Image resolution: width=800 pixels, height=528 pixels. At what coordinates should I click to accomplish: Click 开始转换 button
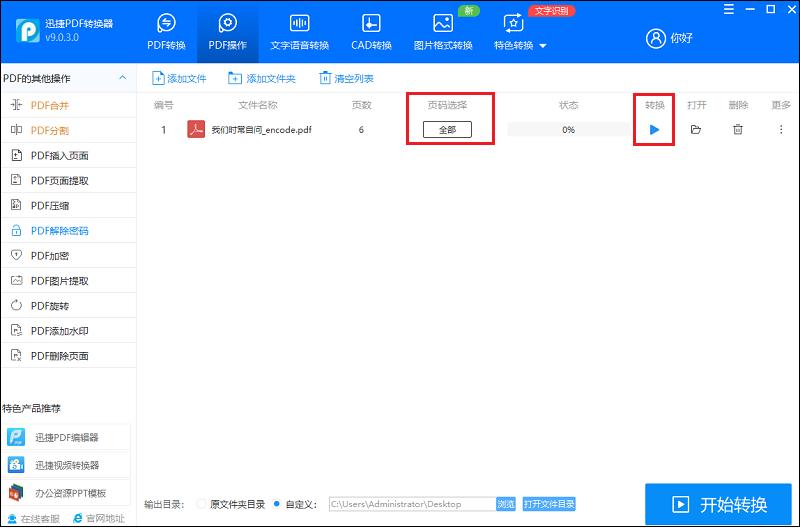[x=718, y=505]
